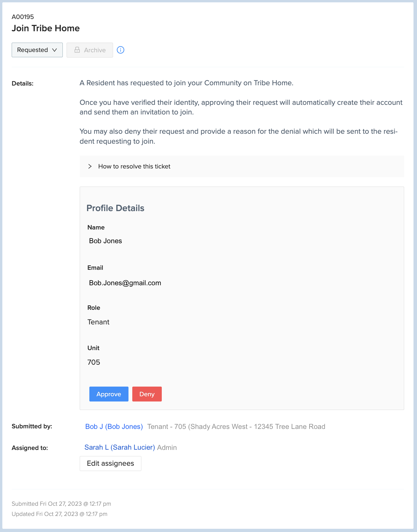Image resolution: width=417 pixels, height=532 pixels.
Task: Click the ticket ID A00195
Action: click(x=23, y=17)
